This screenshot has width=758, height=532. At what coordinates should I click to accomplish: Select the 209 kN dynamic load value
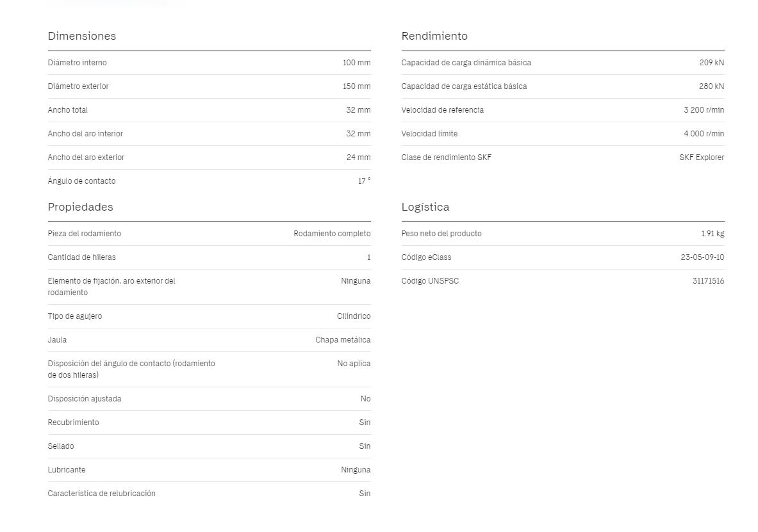(711, 63)
